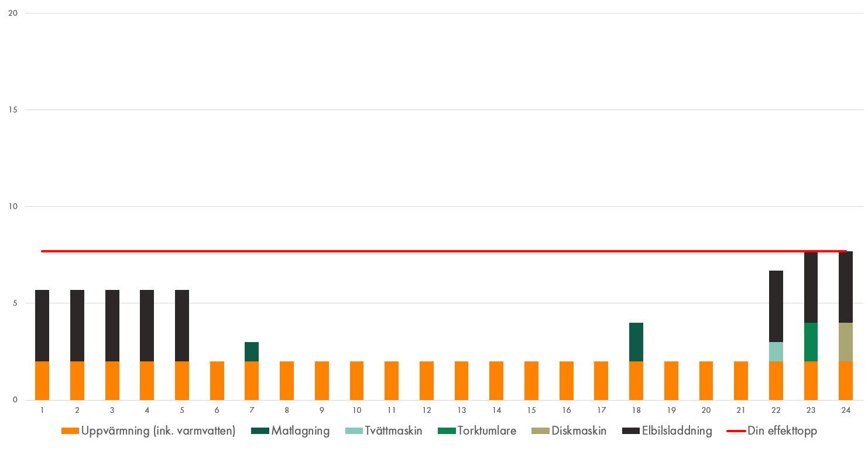The image size is (868, 451).
Task: Select the Torktumlare segment in hour 23 bar
Action: point(811,342)
